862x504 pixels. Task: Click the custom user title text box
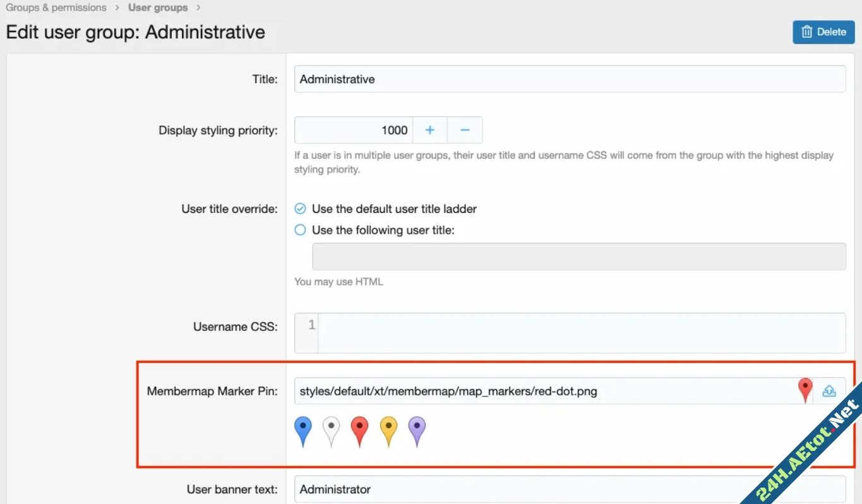tap(578, 256)
